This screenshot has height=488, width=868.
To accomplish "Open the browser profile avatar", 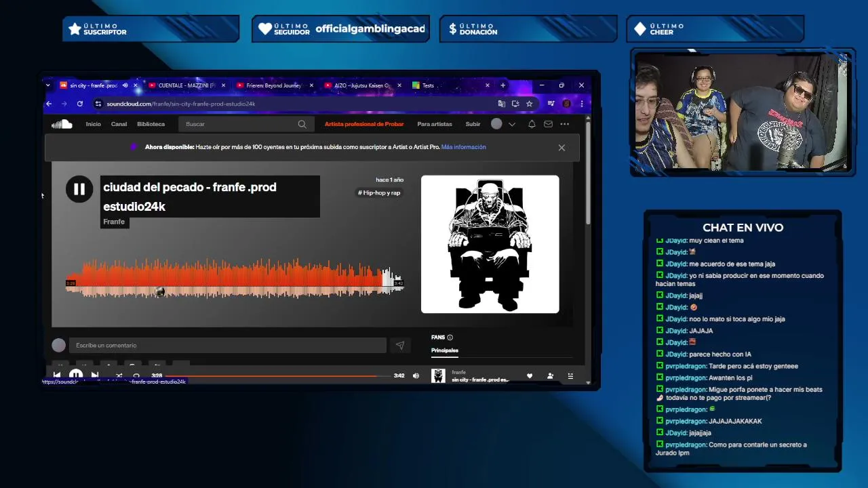I will click(x=567, y=104).
